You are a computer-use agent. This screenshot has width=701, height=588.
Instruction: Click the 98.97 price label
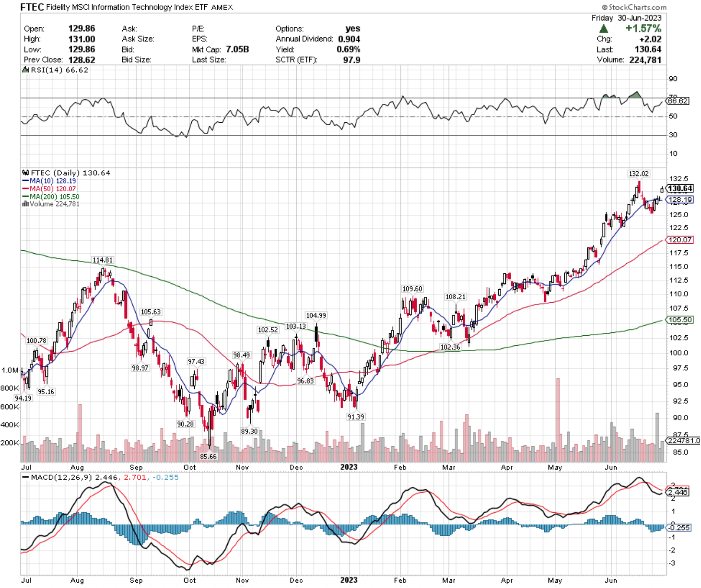140,368
